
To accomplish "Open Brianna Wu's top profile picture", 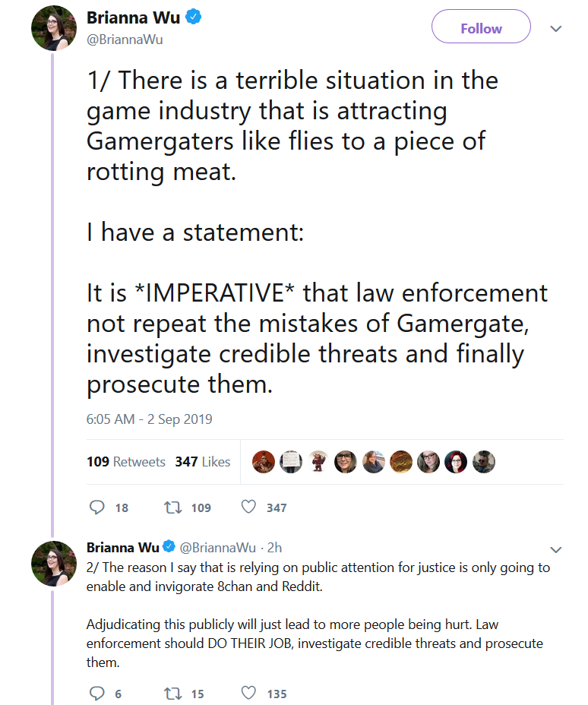I will click(x=53, y=28).
